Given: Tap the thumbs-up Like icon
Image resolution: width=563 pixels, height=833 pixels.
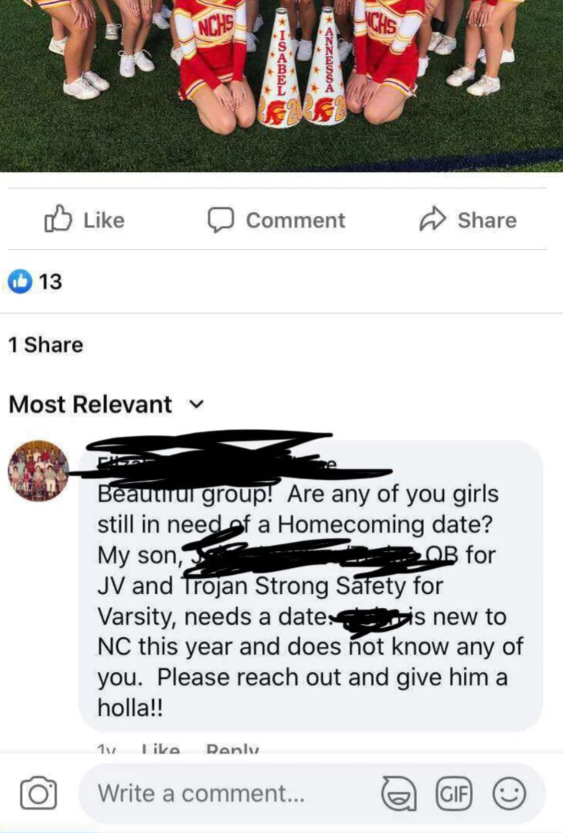Looking at the screenshot, I should pos(58,219).
